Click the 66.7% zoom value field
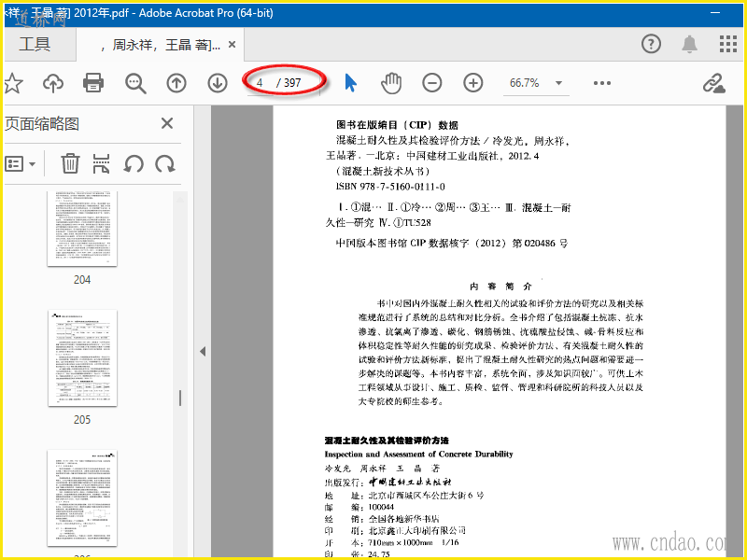 525,83
